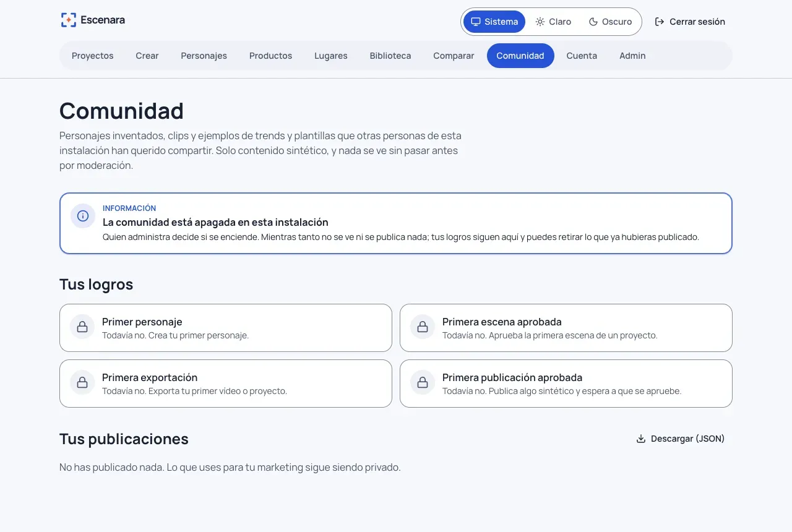This screenshot has height=532, width=792.
Task: Click the lock icon beside Primer personaje
Action: pos(82,327)
